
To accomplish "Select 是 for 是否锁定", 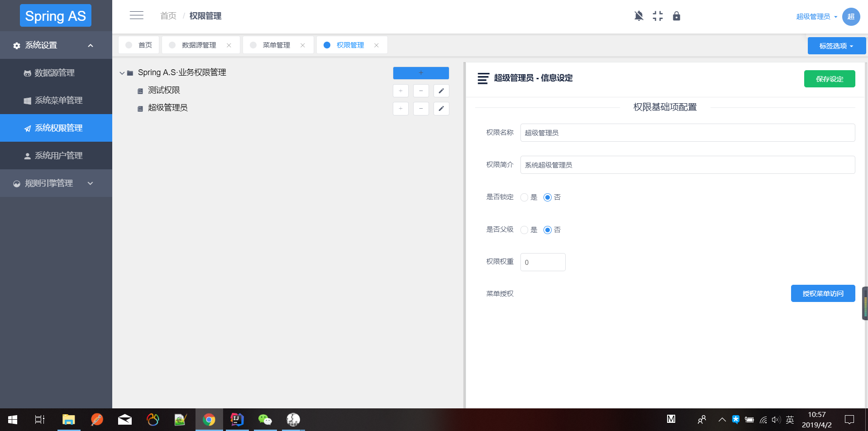I will (524, 197).
